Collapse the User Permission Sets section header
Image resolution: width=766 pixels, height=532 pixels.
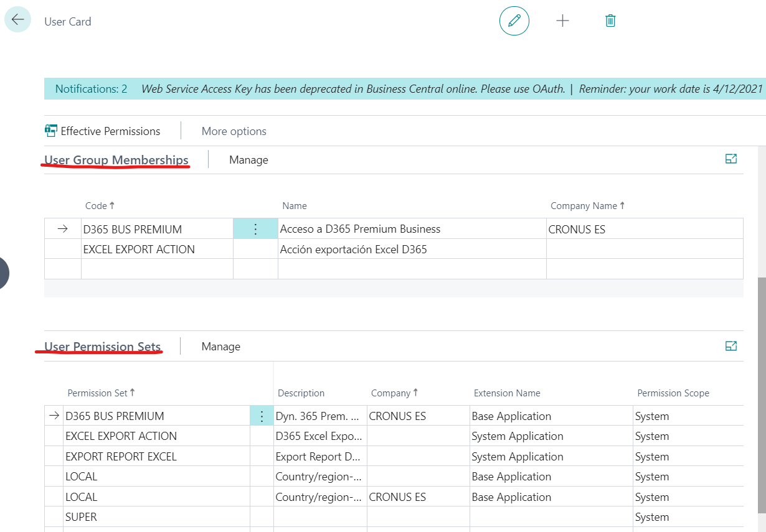(103, 347)
